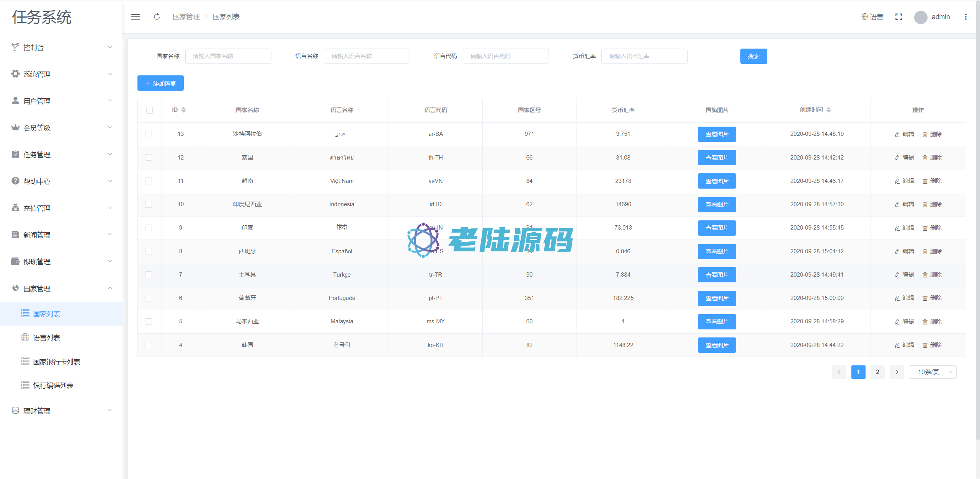Select the checkbox for Thailand row
Viewport: 980px width, 479px height.
tap(149, 158)
